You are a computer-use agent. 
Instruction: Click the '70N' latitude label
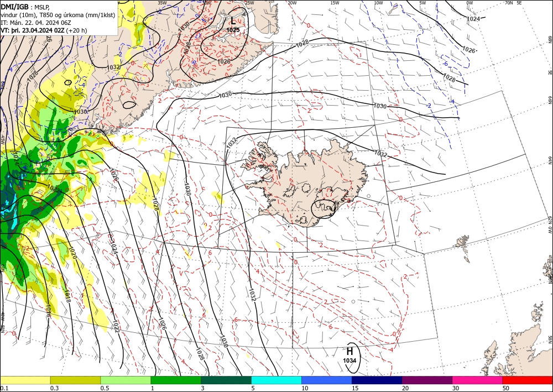tap(509, 3)
